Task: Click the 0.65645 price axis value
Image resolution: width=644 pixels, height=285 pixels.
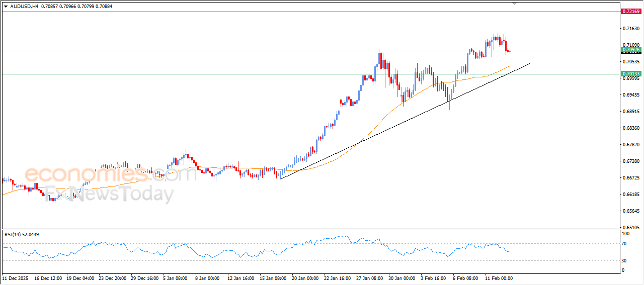Action: click(x=631, y=211)
